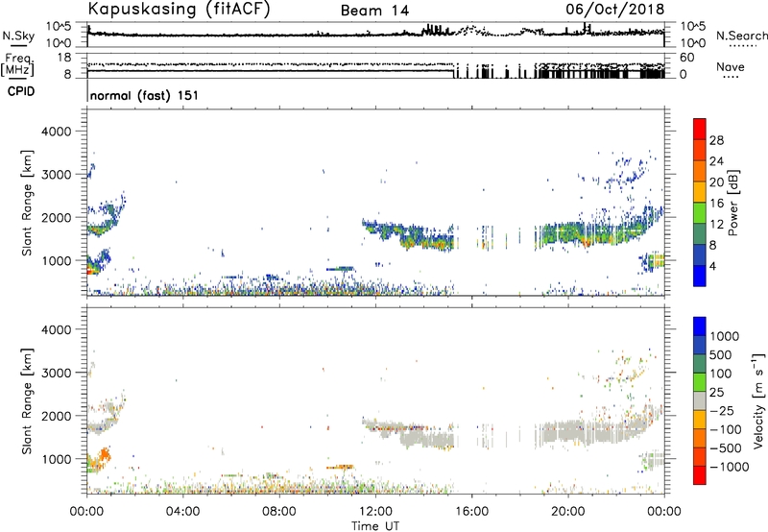768x532 pixels.
Task: Click the Velocity colorbar value '100'
Action: click(721, 374)
